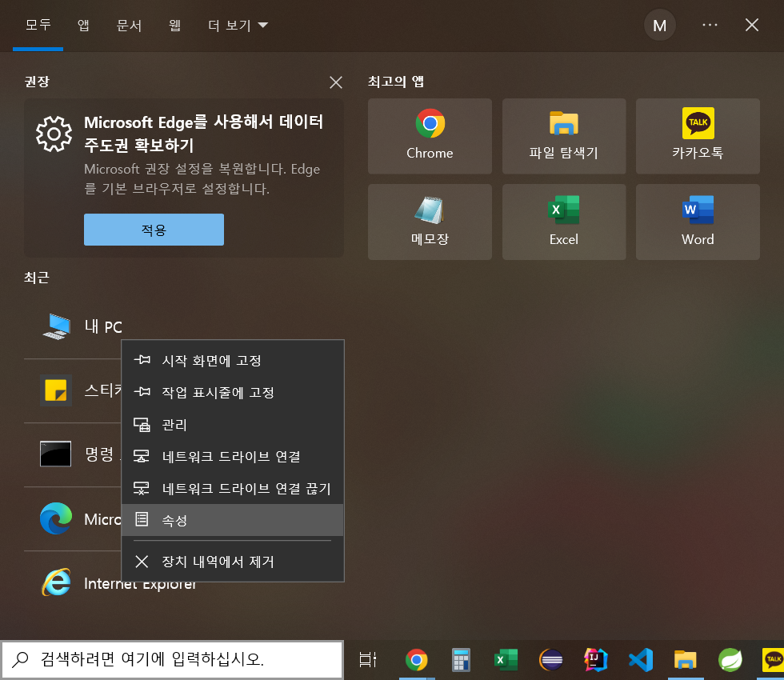Open KakaoTalk from the taskbar

click(x=773, y=660)
